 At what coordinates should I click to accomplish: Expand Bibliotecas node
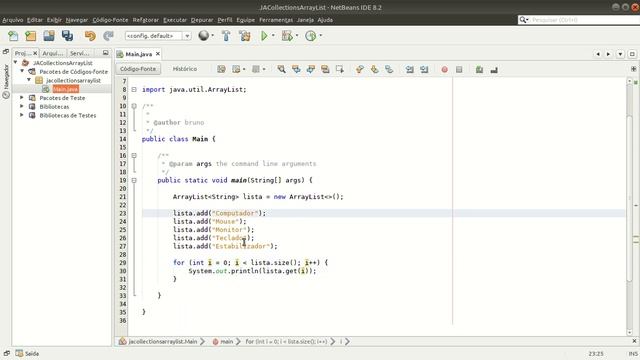click(22, 106)
